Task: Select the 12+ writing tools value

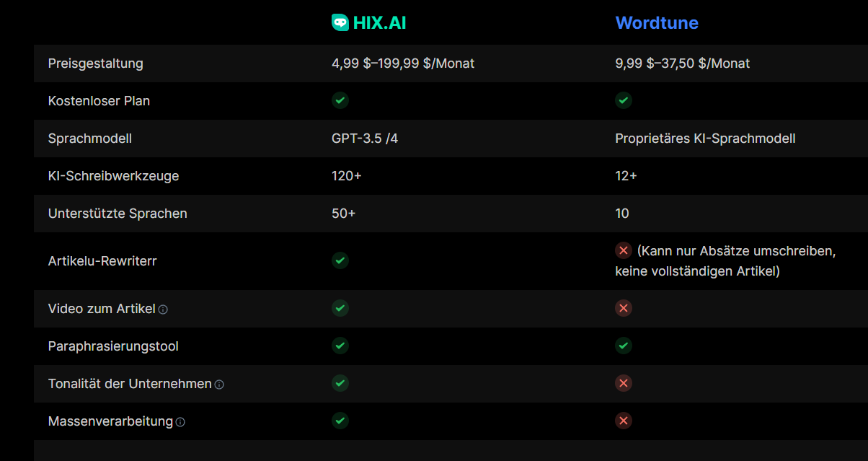Action: coord(626,176)
